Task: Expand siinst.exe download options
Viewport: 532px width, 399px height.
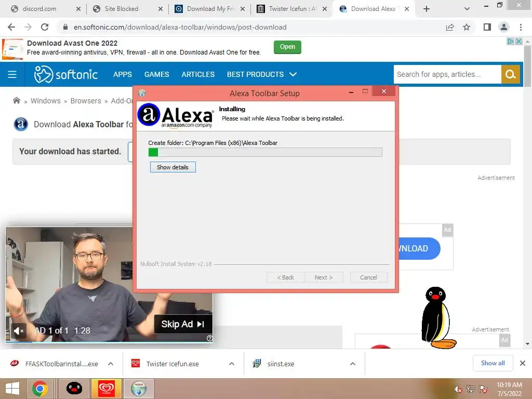Action: pos(353,364)
